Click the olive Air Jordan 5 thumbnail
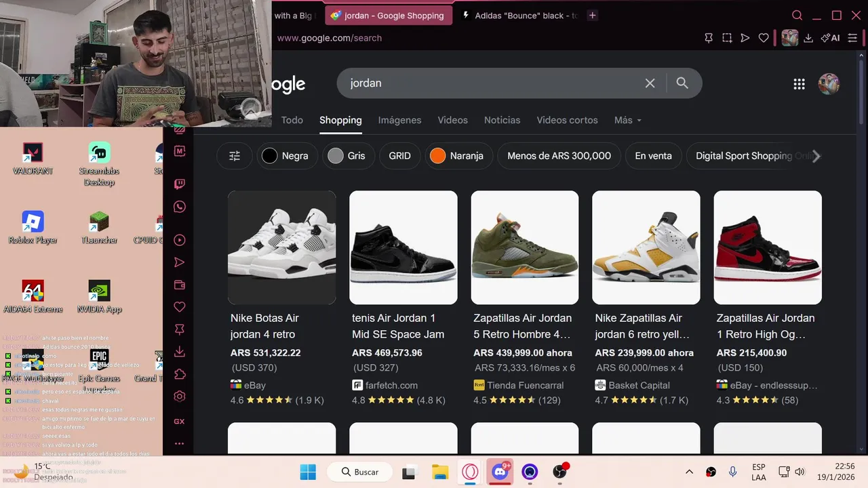868x488 pixels. tap(525, 247)
